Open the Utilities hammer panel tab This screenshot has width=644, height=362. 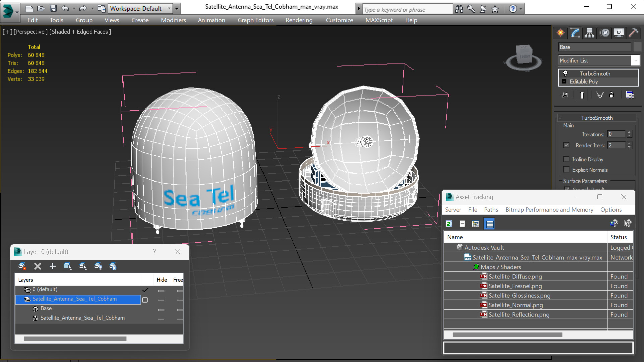pyautogui.click(x=633, y=33)
